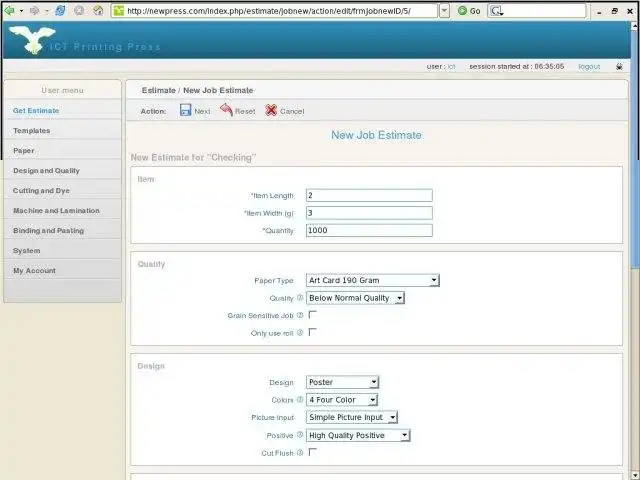
Task: Click help icon next to Cut Flush
Action: pyautogui.click(x=300, y=452)
